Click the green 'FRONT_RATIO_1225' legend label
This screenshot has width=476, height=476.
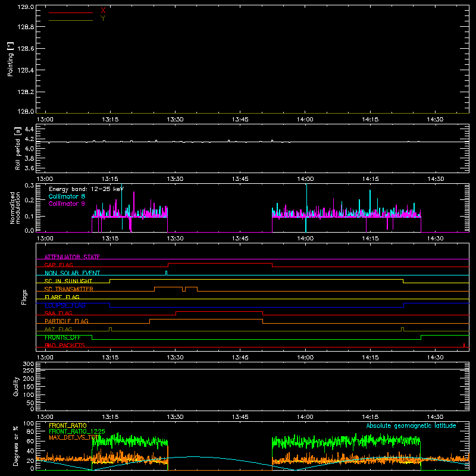(77, 431)
